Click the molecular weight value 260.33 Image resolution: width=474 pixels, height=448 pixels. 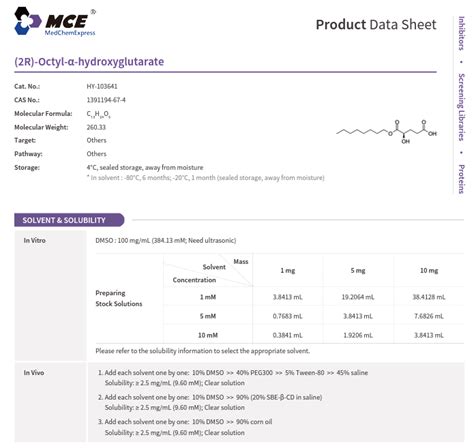click(x=96, y=127)
